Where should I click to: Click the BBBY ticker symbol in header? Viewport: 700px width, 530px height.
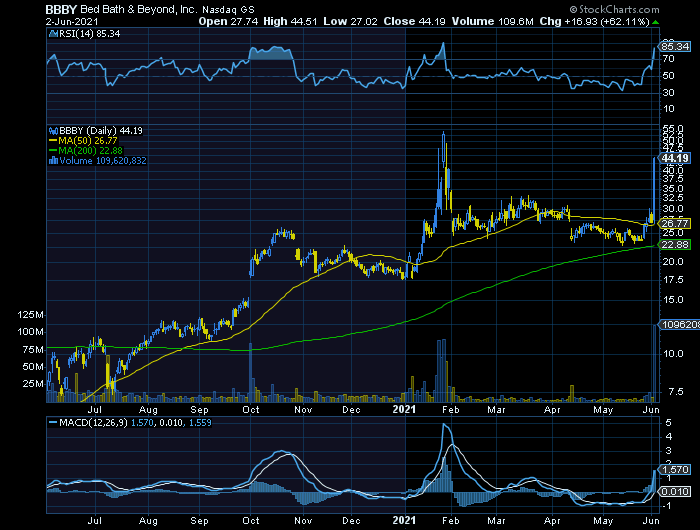(x=61, y=9)
